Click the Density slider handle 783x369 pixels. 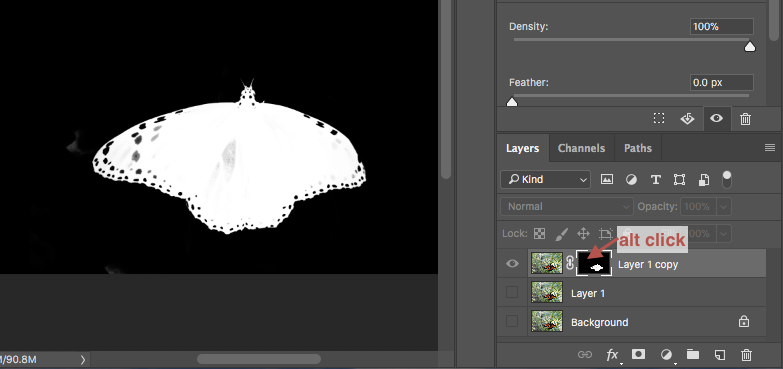pyautogui.click(x=750, y=47)
